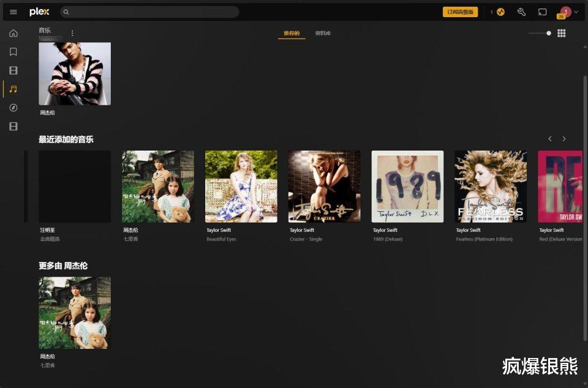Click the magnifier search icon
Image resolution: width=588 pixels, height=388 pixels.
pos(66,12)
